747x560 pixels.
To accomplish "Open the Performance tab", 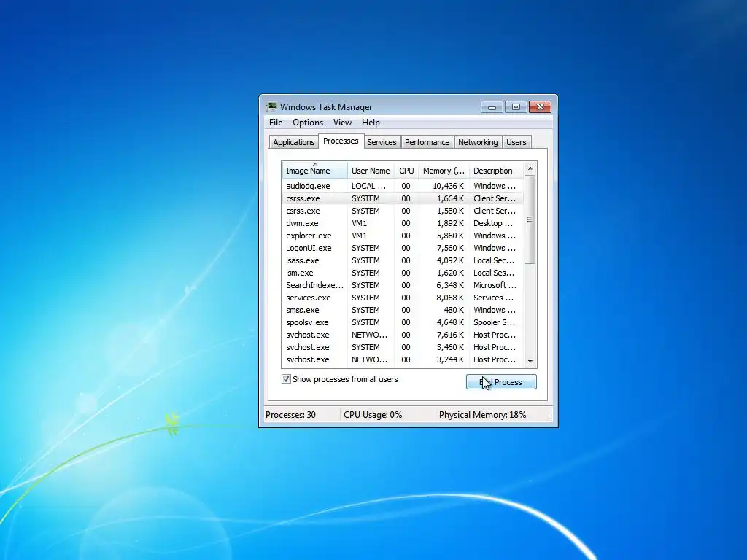I will 427,142.
